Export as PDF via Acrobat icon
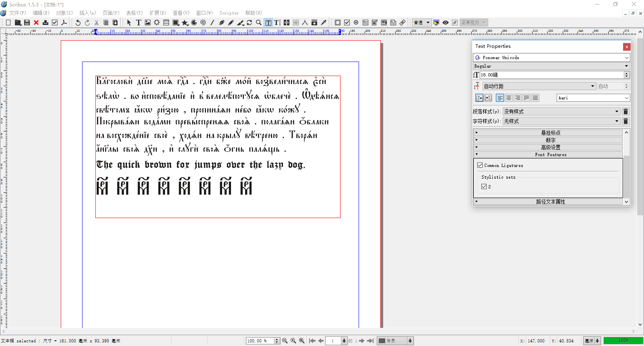 click(x=64, y=23)
